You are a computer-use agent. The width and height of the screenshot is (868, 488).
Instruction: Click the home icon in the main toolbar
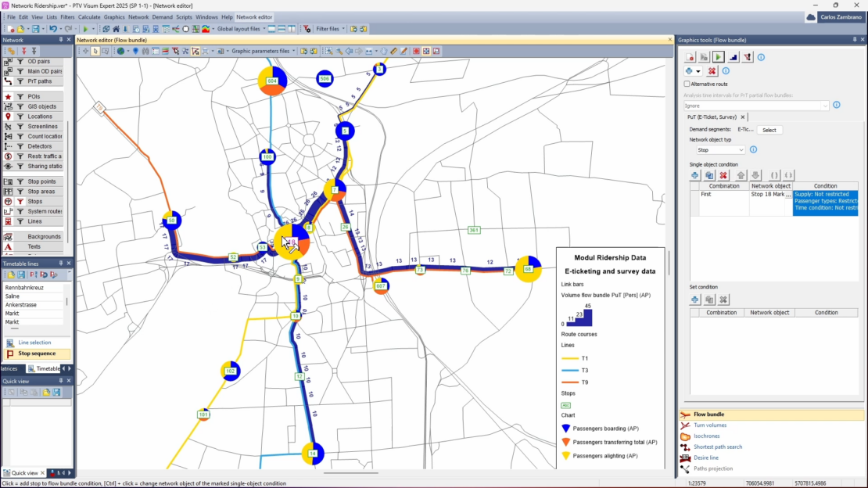pos(116,29)
